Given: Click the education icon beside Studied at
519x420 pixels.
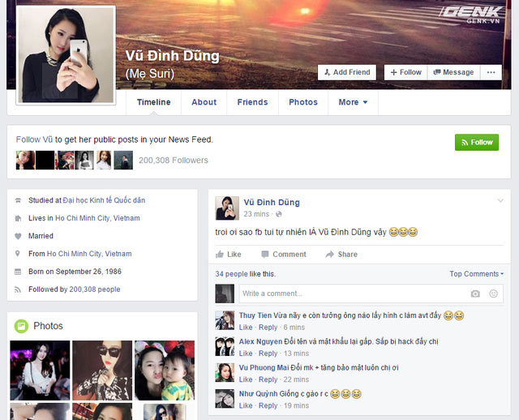Looking at the screenshot, I should (18, 200).
